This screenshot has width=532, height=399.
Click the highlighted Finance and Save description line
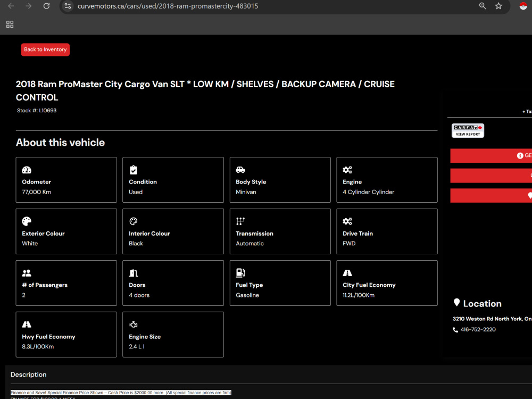[x=121, y=393]
